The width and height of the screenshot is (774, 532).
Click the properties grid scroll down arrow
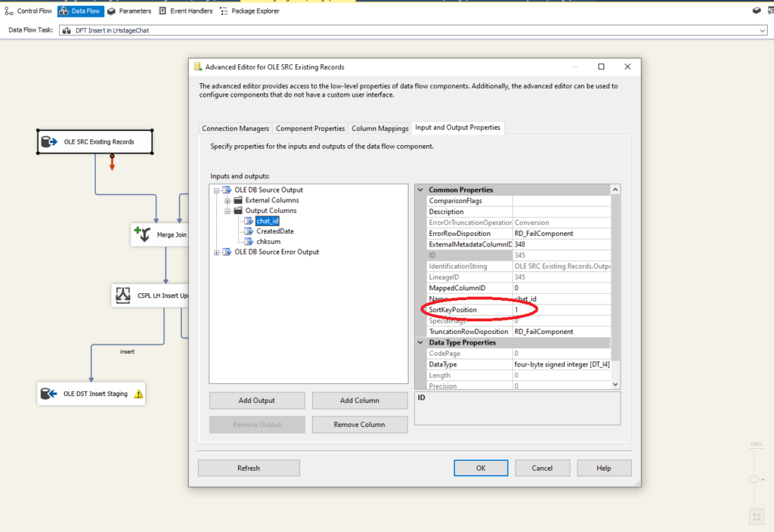615,385
